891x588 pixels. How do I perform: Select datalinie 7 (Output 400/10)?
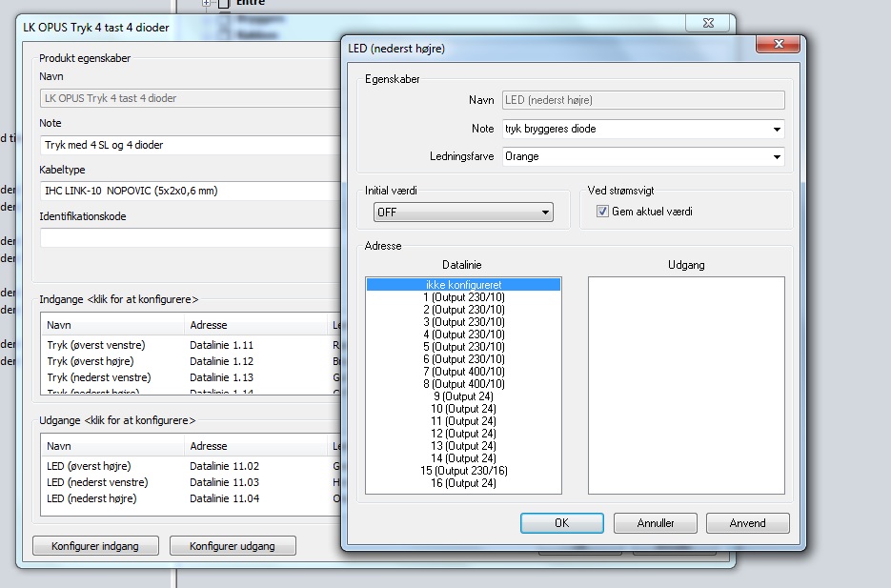463,372
